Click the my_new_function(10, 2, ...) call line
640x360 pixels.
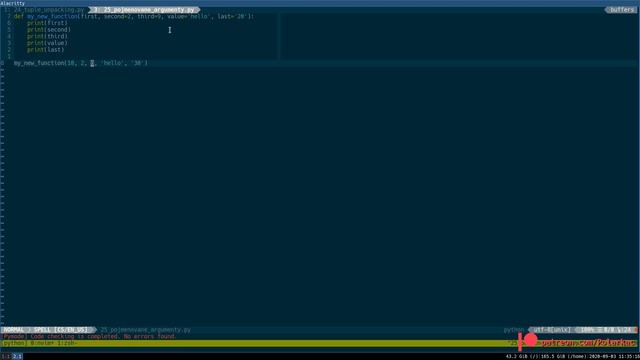click(81, 63)
